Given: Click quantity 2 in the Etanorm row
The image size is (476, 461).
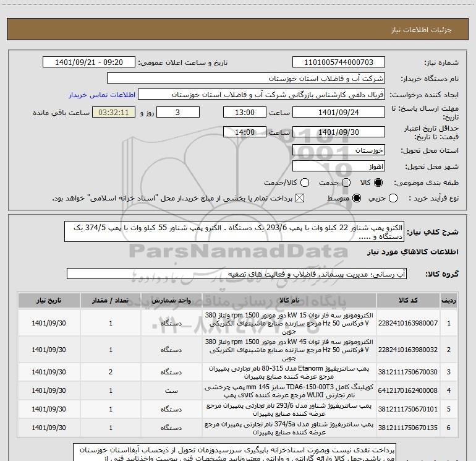Looking at the screenshot, I should tap(111, 372).
